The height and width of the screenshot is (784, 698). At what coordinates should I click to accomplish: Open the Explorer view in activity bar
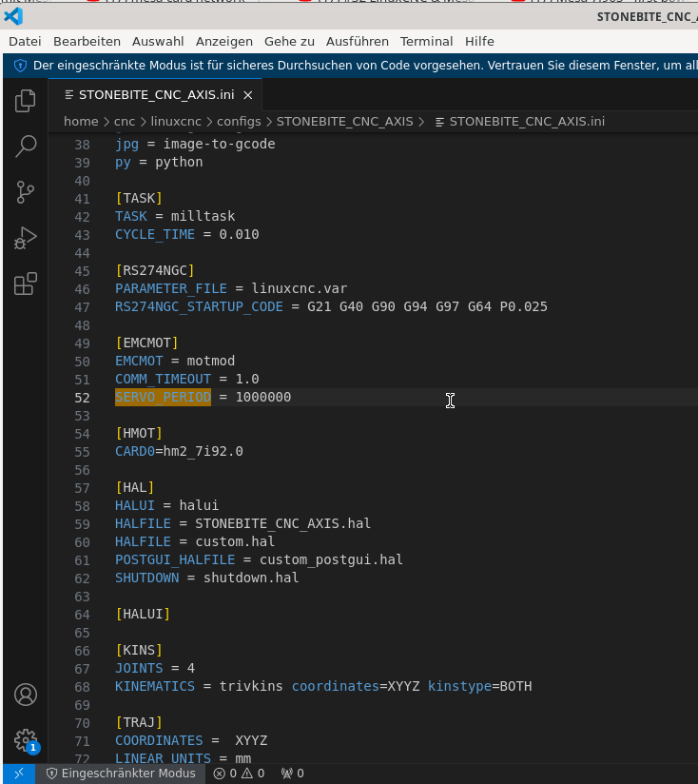tap(25, 101)
